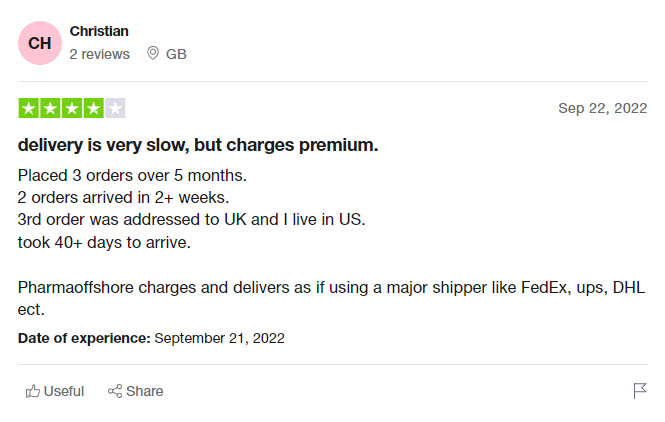Open the review title about slow delivery
This screenshot has height=422, width=665.
click(198, 145)
